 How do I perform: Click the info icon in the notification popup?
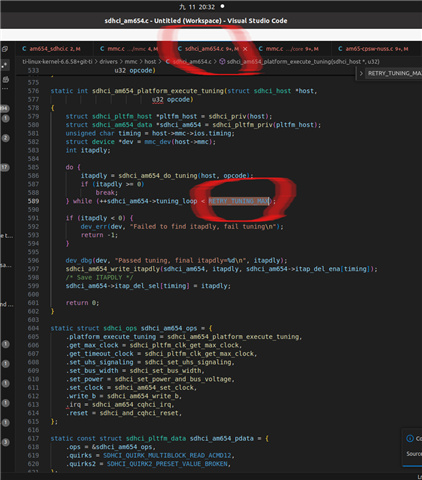410,438
